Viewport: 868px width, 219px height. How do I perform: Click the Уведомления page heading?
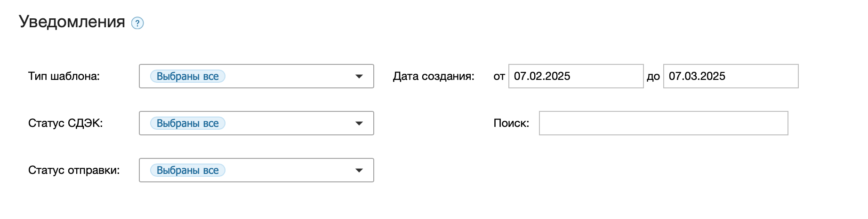[x=72, y=22]
